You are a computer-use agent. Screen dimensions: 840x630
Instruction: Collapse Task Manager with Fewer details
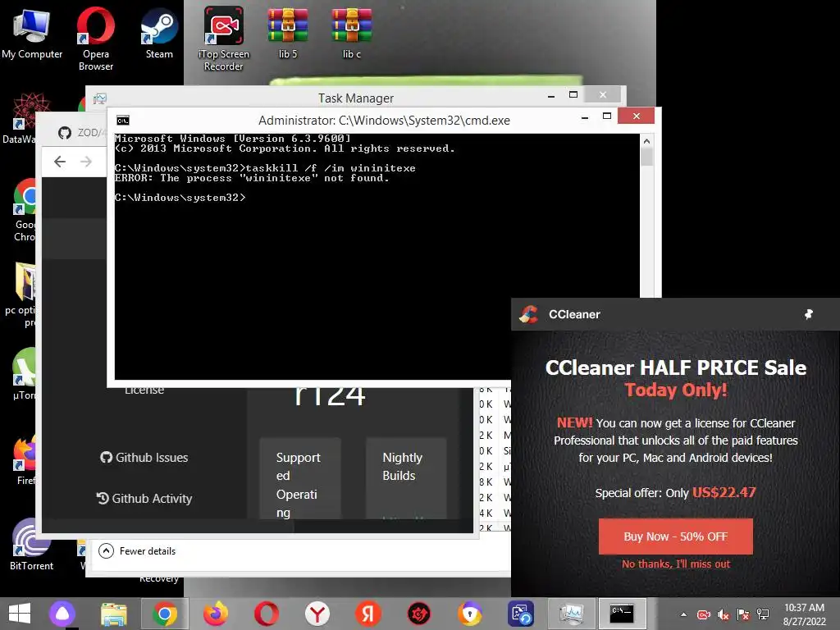coord(137,550)
